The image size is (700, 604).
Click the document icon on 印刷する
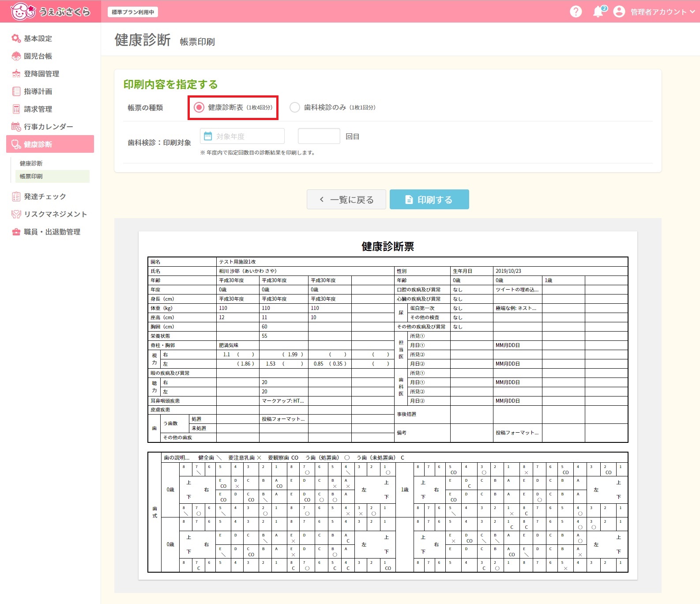click(x=409, y=200)
